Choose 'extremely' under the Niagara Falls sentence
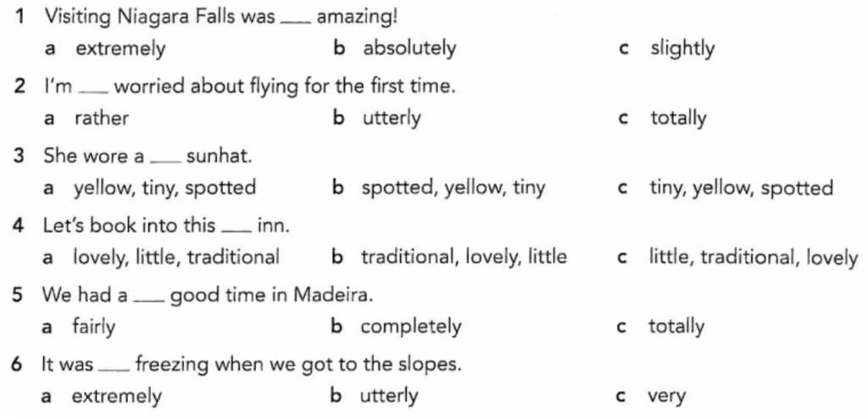This screenshot has width=868, height=419. coord(120,49)
